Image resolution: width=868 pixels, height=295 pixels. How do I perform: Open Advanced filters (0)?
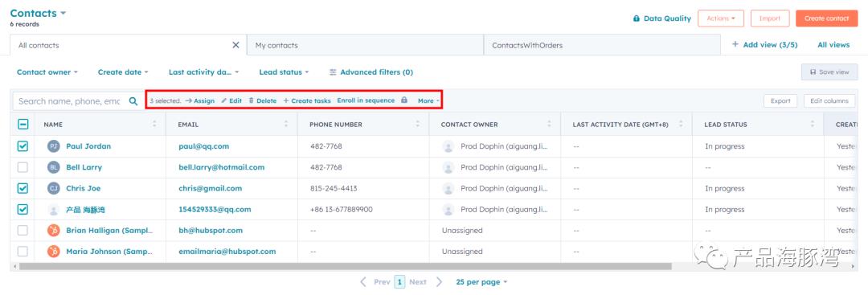pyautogui.click(x=371, y=72)
